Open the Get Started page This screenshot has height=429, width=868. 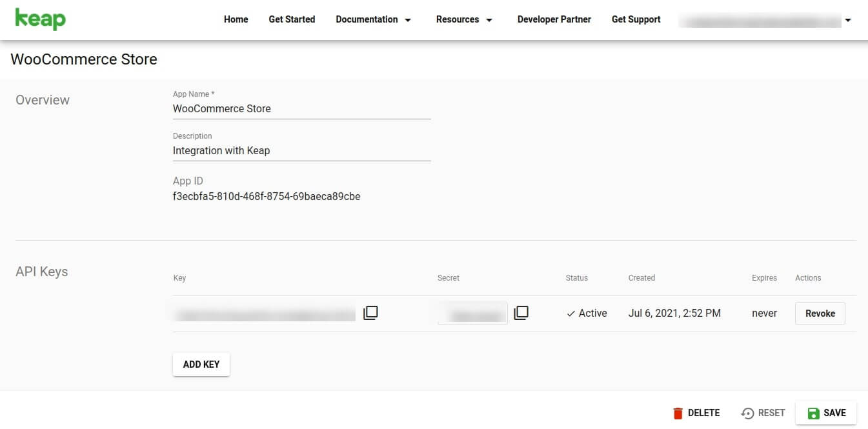coord(292,19)
